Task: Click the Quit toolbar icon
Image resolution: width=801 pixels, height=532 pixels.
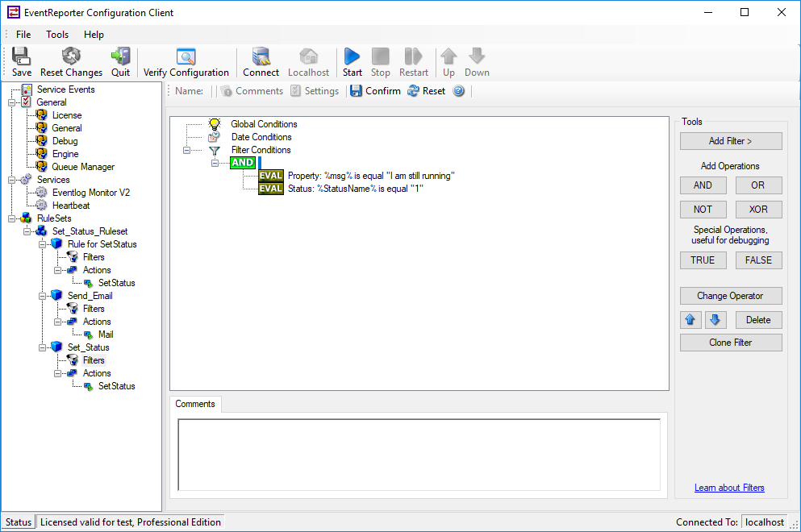Action: [x=120, y=62]
